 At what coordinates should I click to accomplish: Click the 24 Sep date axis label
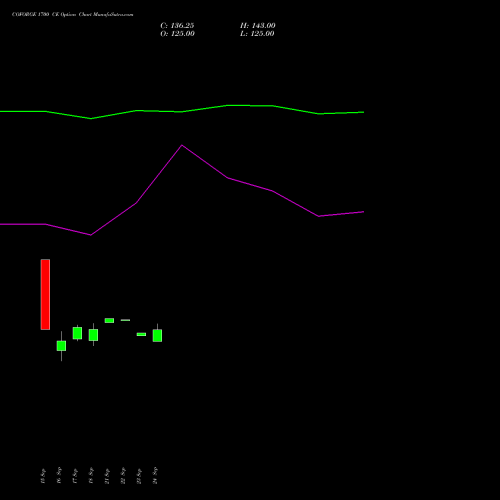pyautogui.click(x=155, y=475)
